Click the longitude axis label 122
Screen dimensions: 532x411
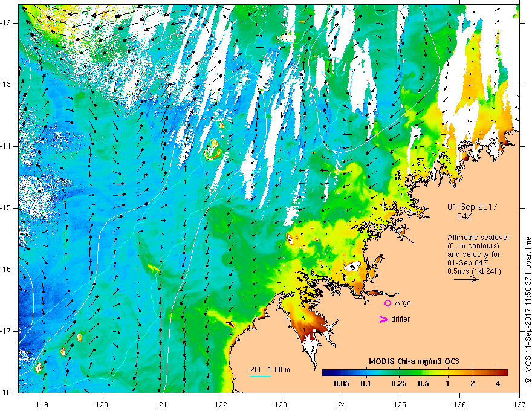pos(221,404)
